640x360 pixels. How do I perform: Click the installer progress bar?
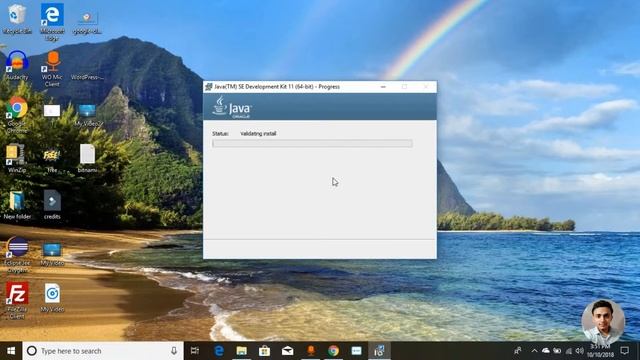312,143
